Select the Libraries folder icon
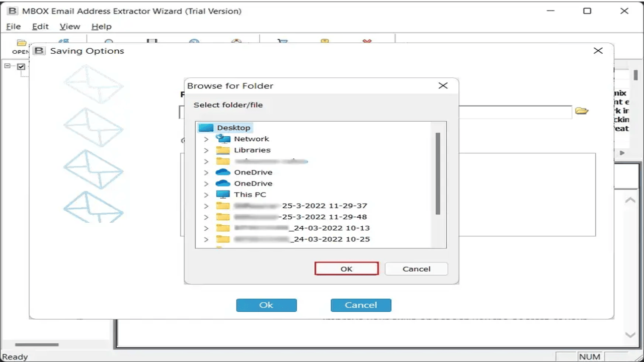 click(x=222, y=150)
